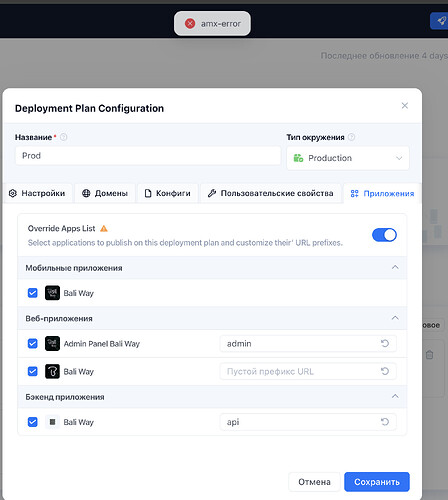Switch to the Конфиги tab
448x500 pixels.
(x=168, y=193)
